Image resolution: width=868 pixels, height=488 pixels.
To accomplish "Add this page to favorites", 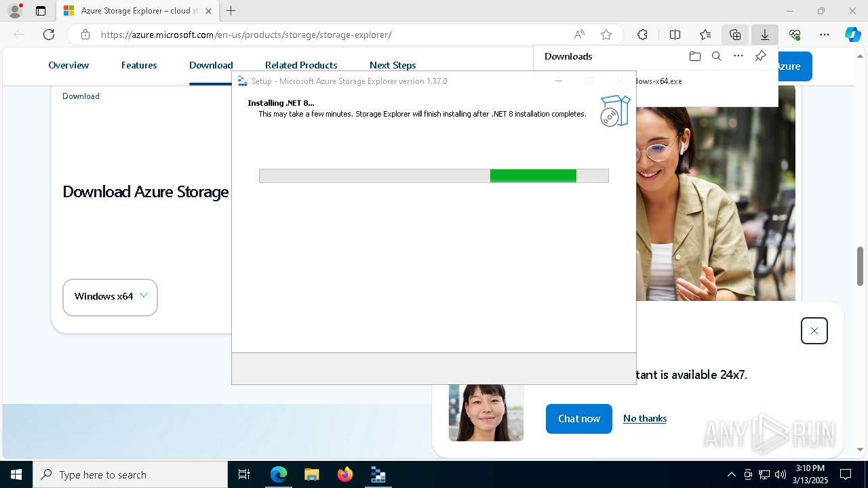I will point(606,35).
